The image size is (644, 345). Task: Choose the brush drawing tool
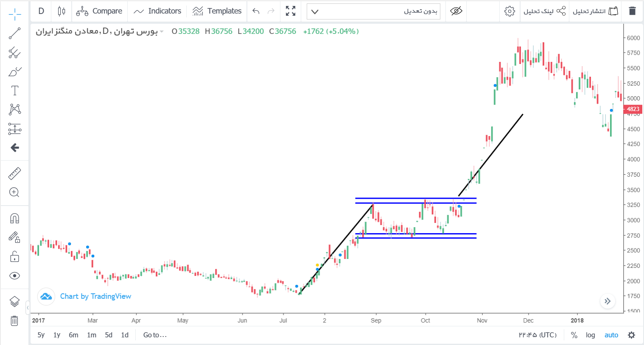(14, 72)
